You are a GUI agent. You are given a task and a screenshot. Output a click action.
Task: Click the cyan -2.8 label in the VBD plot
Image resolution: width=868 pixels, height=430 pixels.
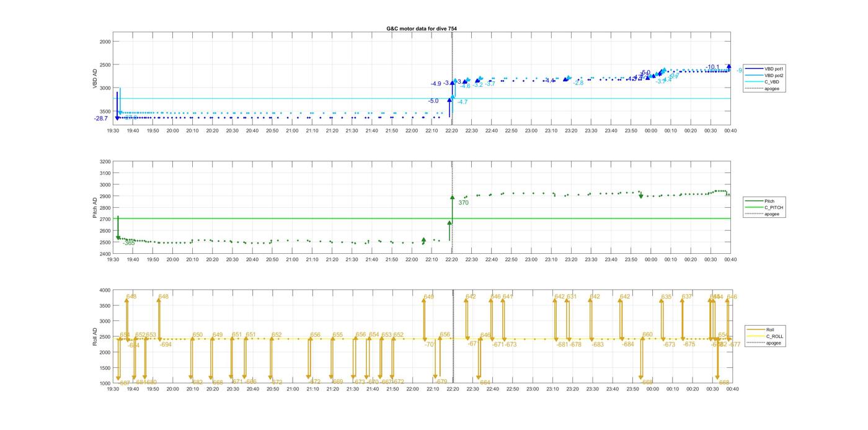tap(578, 83)
